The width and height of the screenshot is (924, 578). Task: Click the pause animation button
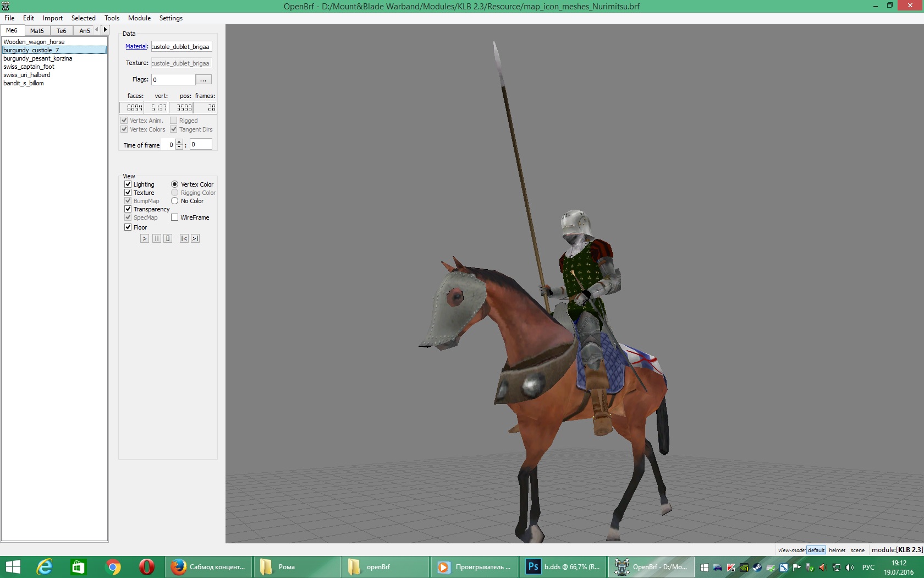[x=157, y=238]
